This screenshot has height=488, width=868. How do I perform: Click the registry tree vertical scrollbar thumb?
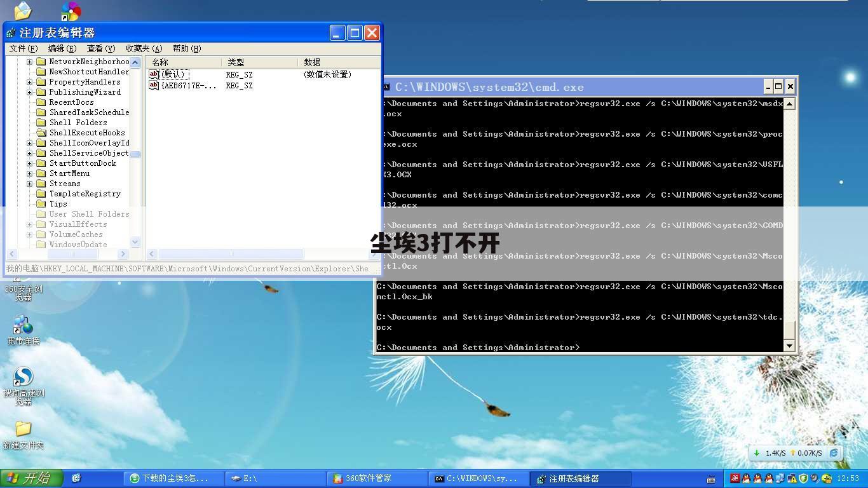pyautogui.click(x=135, y=154)
